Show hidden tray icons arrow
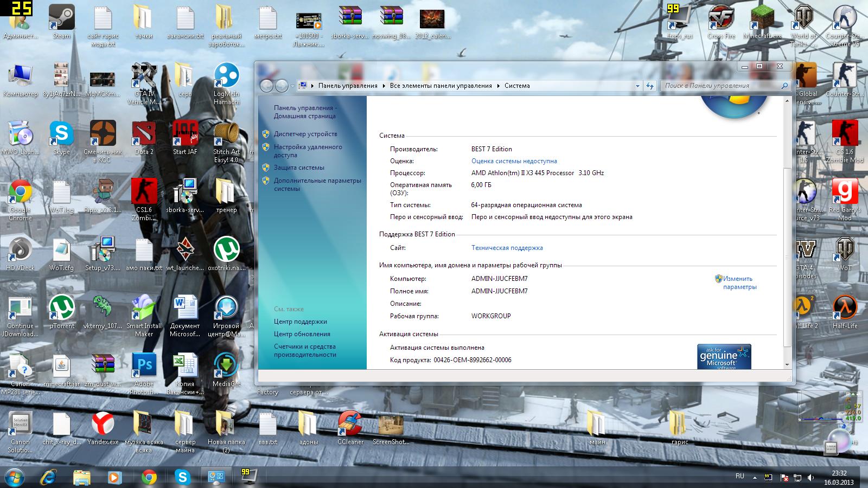The height and width of the screenshot is (488, 868). (x=755, y=478)
